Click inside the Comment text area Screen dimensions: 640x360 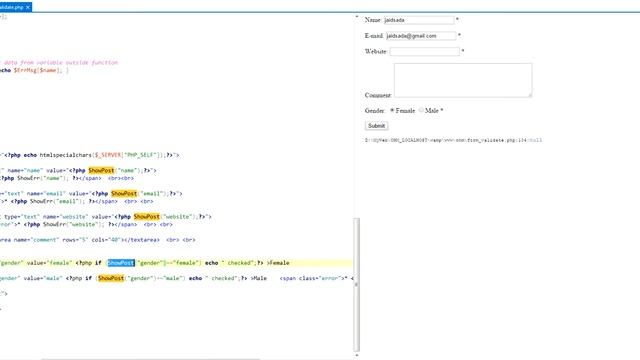click(463, 80)
